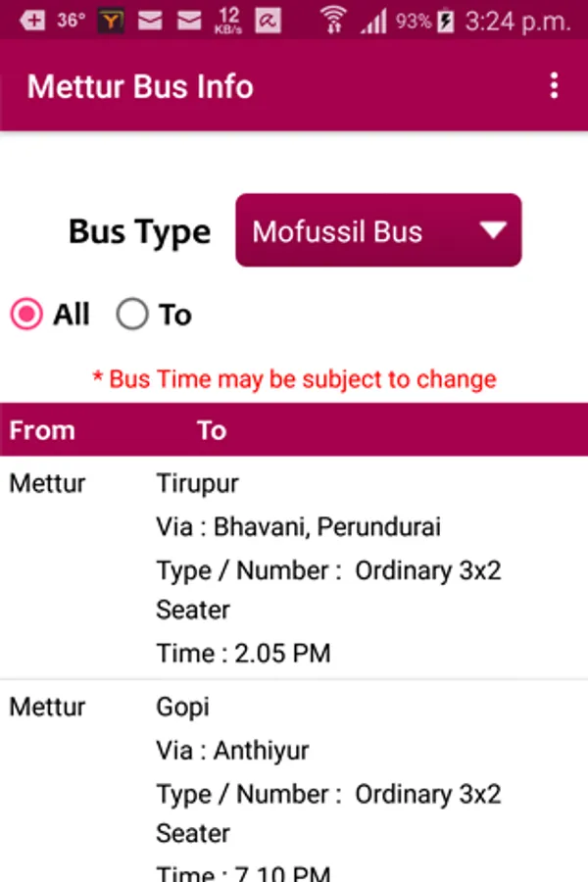The image size is (588, 882).
Task: Select the All radio button
Action: (x=26, y=315)
